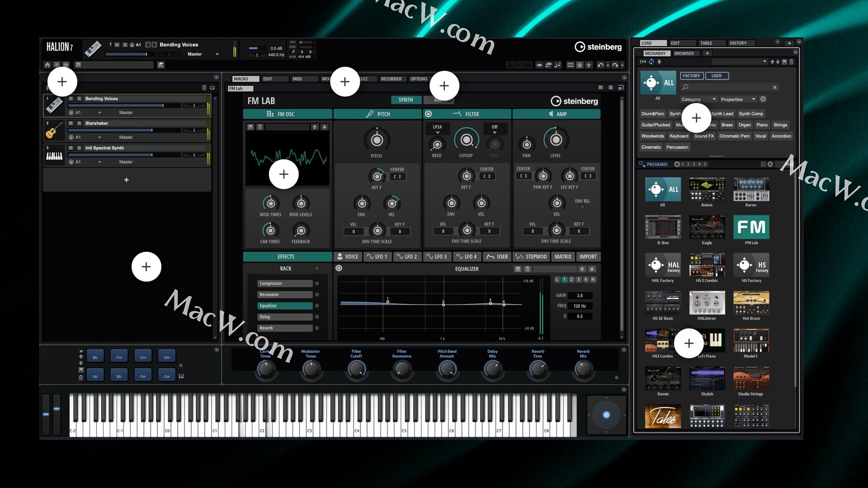
Task: Click the pitch bend wheel beside the keyboard
Action: coord(46,415)
